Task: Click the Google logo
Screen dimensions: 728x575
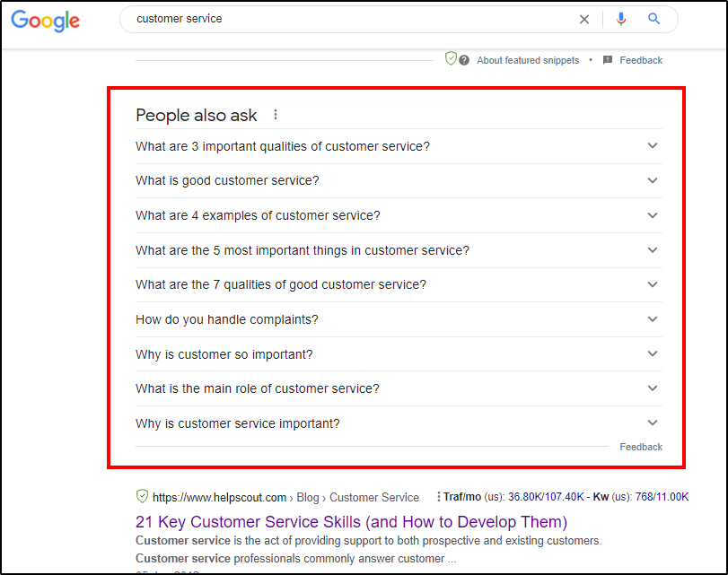Action: pyautogui.click(x=46, y=21)
